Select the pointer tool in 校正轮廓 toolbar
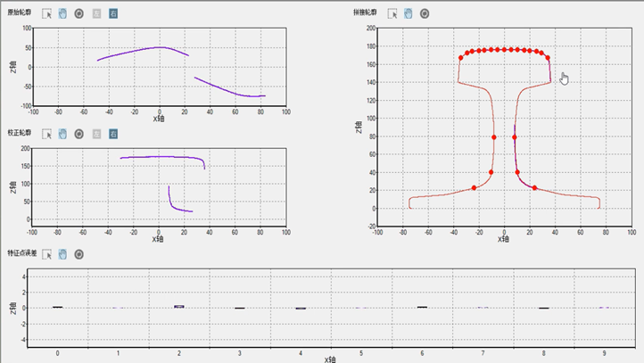The height and width of the screenshot is (363, 644). coord(47,134)
